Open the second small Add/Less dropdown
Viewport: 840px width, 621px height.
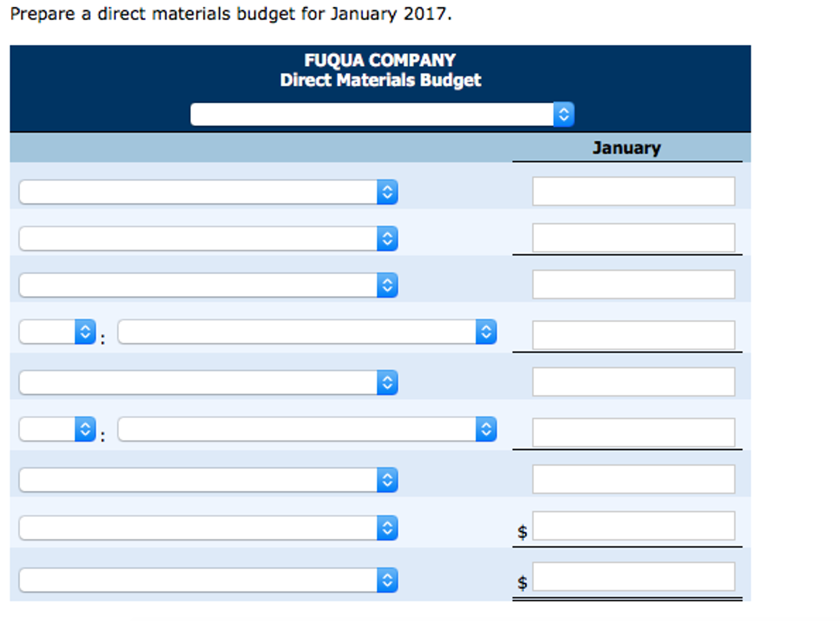[57, 429]
